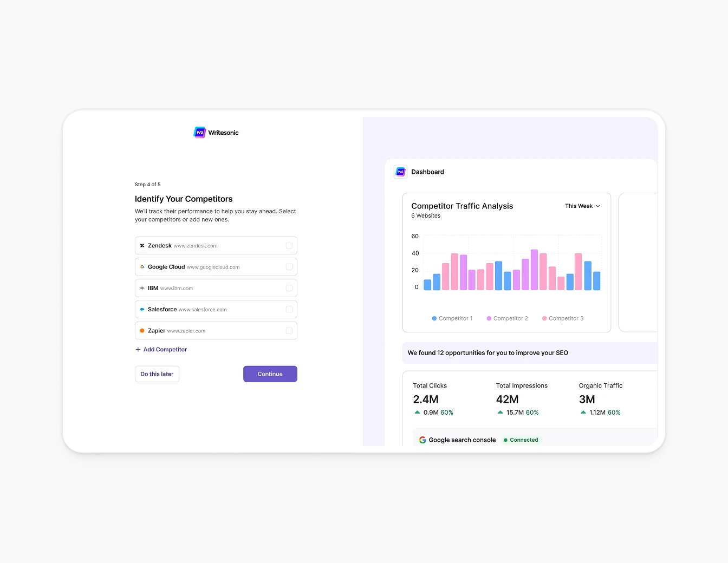
Task: Check the checkbox next to Zapier
Action: 289,330
